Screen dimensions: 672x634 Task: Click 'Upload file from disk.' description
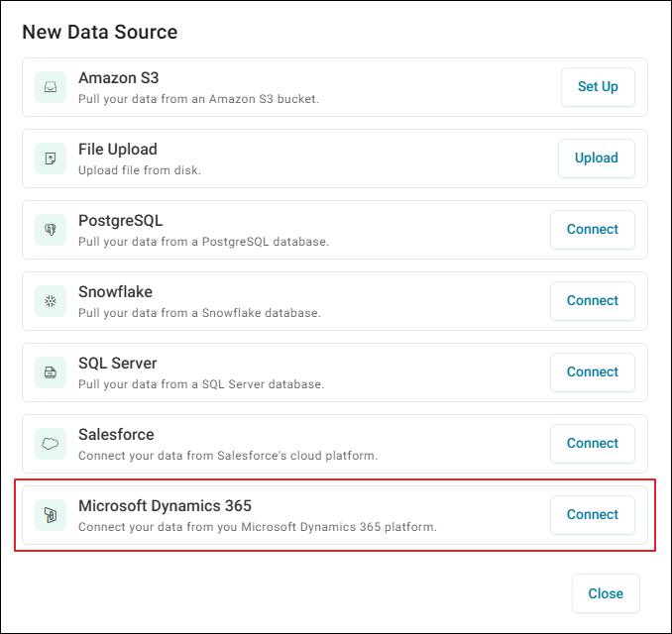pyautogui.click(x=140, y=170)
